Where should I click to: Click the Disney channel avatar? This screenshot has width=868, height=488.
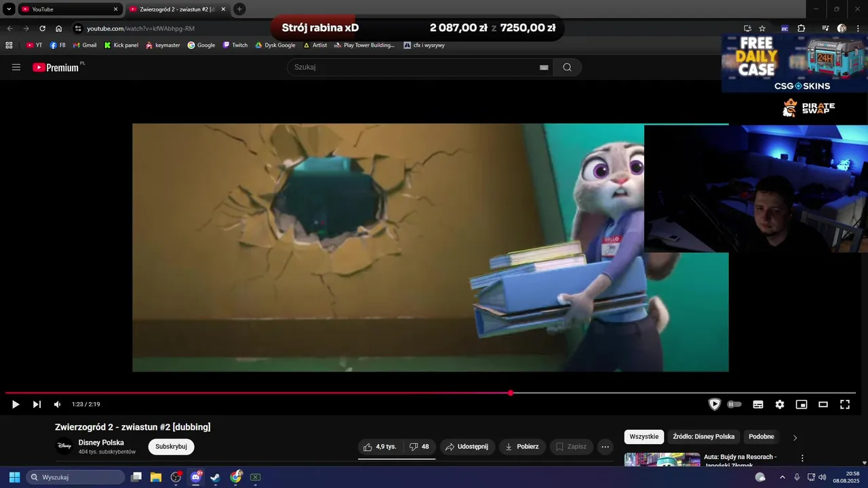(64, 446)
